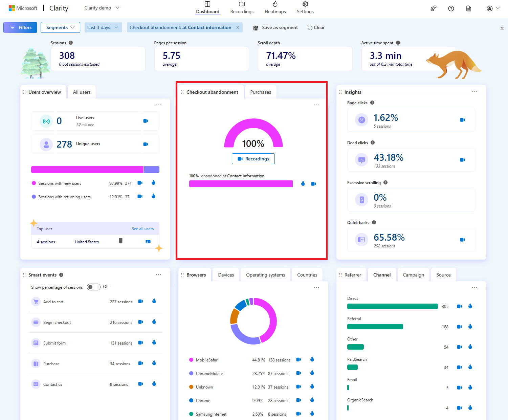Go to the Heatmaps tab

pyautogui.click(x=275, y=8)
